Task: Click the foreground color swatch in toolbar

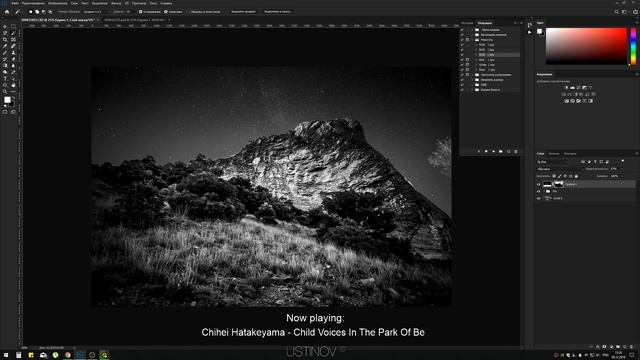Action: pos(7,100)
